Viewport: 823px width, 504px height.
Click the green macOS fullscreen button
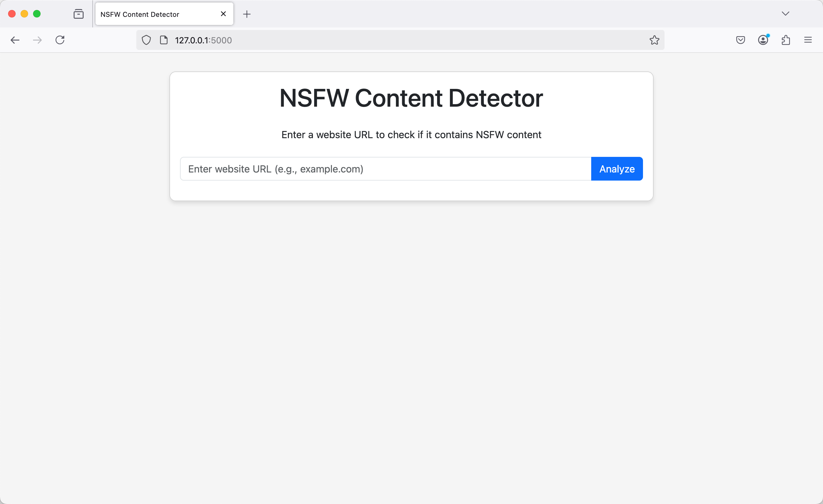pos(37,14)
